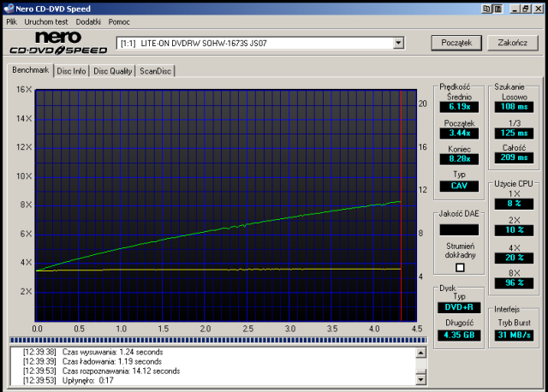Close the Nero CD-DVD Speed window

coord(539,9)
